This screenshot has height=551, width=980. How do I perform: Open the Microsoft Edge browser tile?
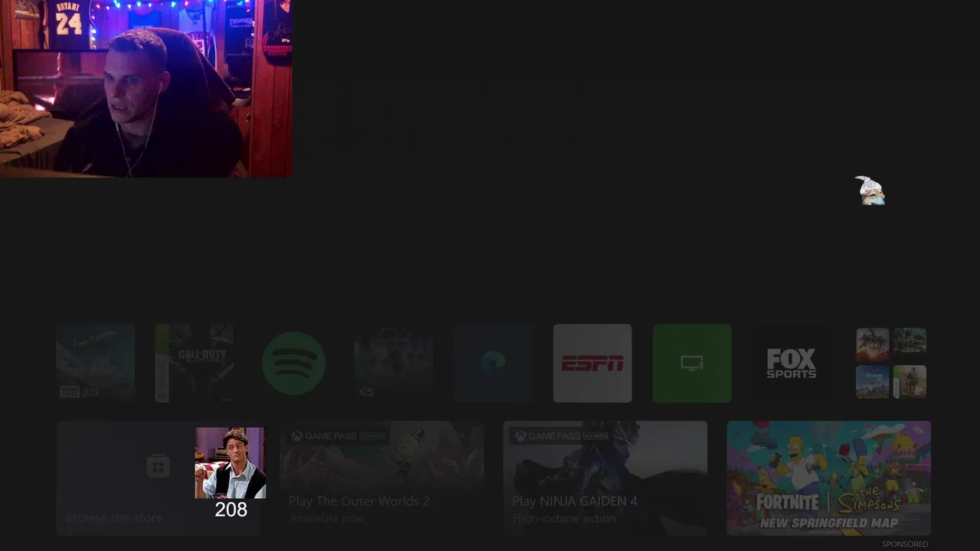pos(493,363)
